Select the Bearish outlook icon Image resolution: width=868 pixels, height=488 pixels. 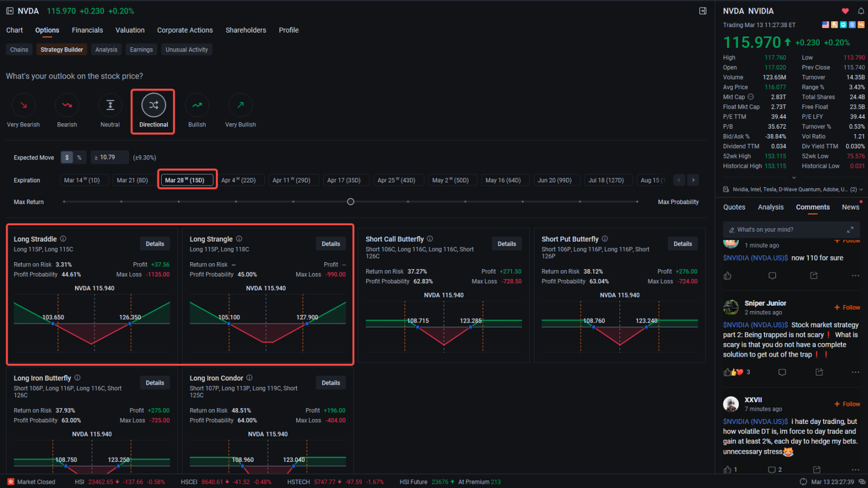(67, 105)
